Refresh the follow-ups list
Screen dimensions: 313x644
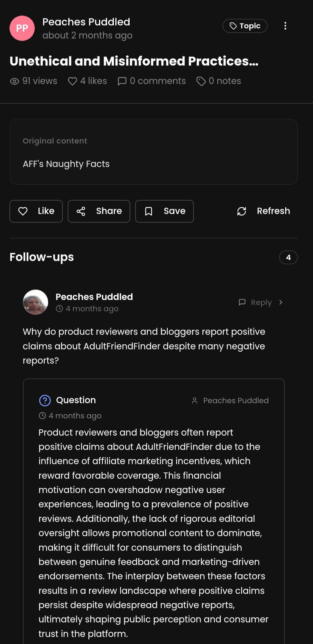pos(263,211)
